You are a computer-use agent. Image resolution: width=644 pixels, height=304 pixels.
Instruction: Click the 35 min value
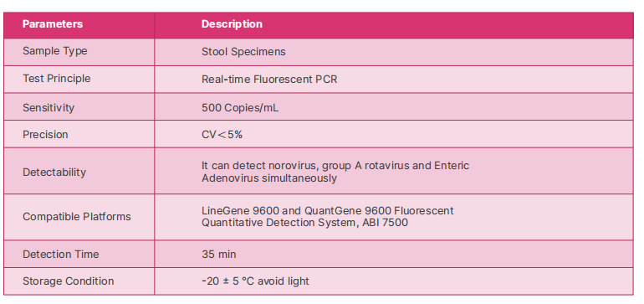click(x=219, y=255)
